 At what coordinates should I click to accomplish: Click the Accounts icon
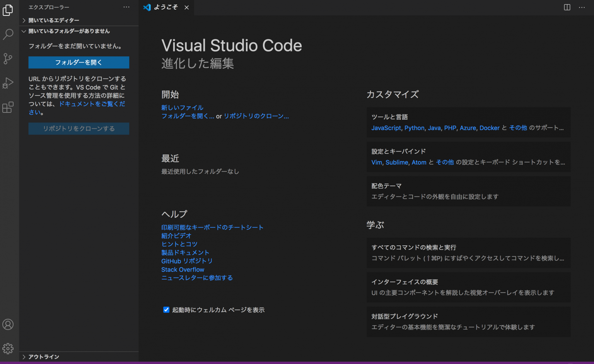[x=8, y=324]
